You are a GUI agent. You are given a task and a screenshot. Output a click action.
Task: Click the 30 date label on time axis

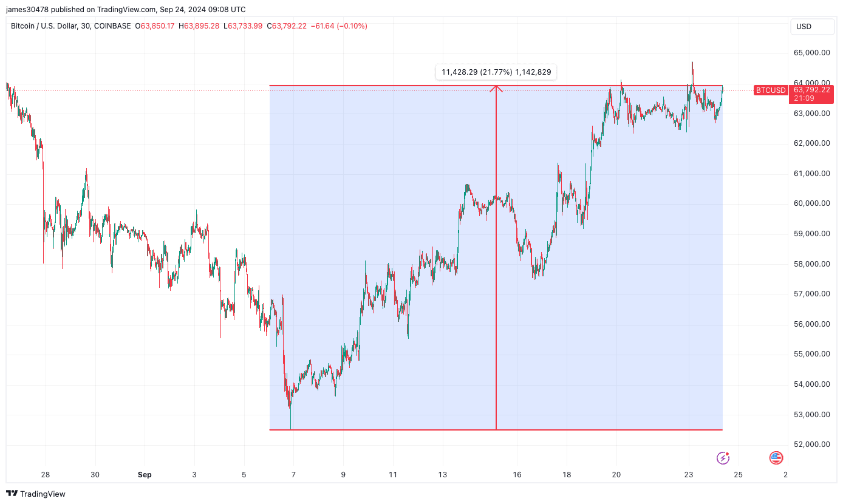[x=95, y=475]
